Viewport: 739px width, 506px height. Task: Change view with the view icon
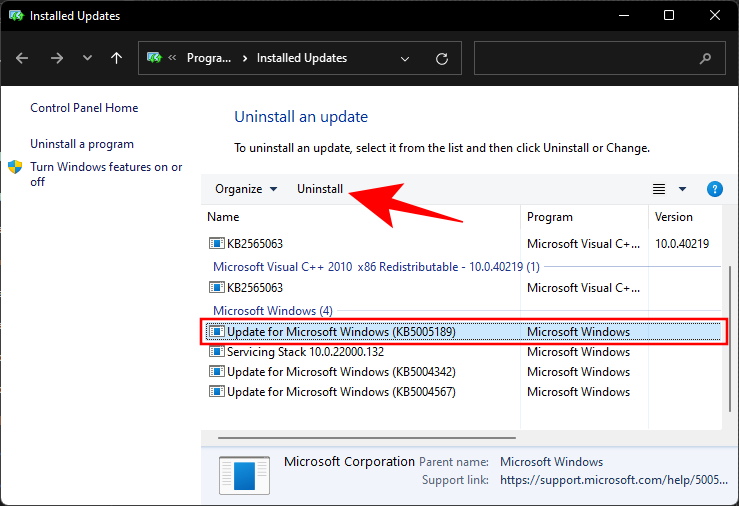click(659, 189)
